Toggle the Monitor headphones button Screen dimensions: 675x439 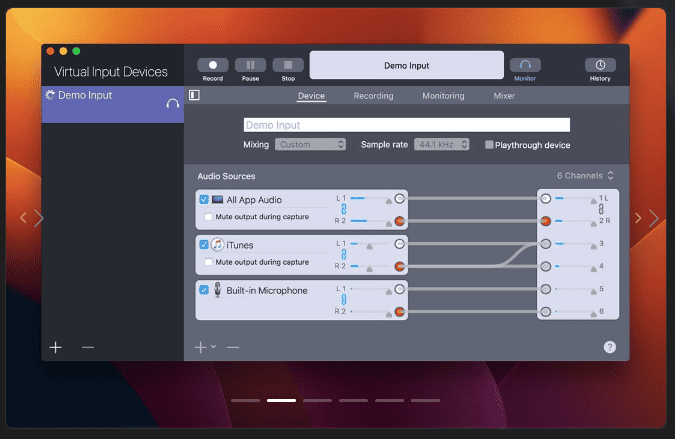click(x=525, y=65)
